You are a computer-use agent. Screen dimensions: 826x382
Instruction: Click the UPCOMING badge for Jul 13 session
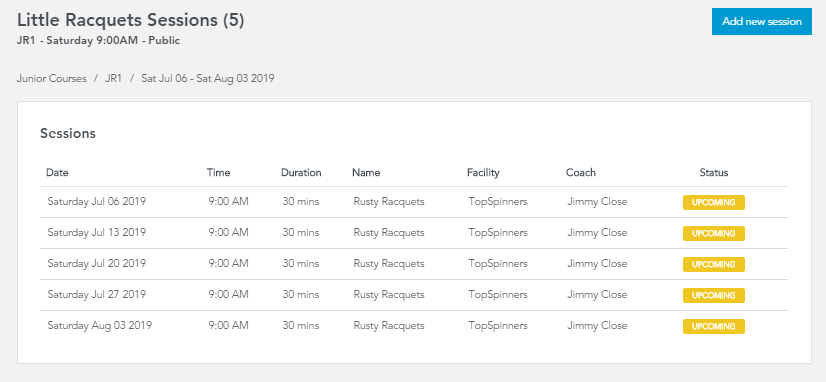click(714, 233)
